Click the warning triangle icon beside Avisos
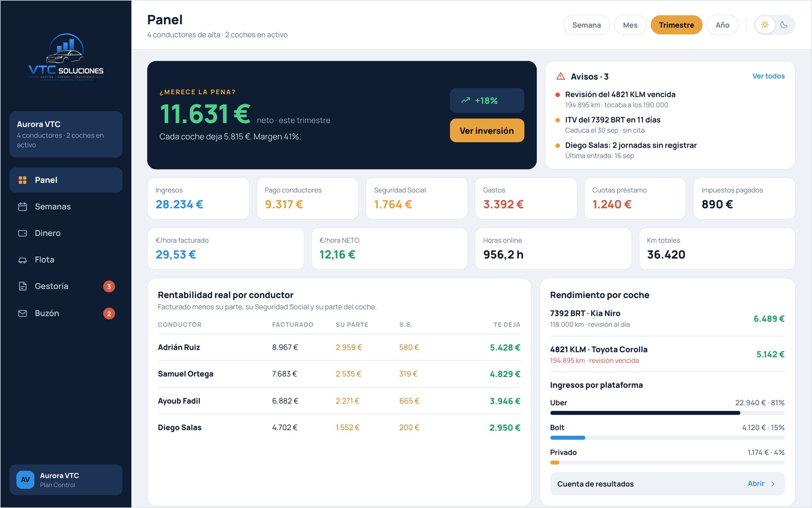Viewport: 812px width, 508px height. point(561,76)
